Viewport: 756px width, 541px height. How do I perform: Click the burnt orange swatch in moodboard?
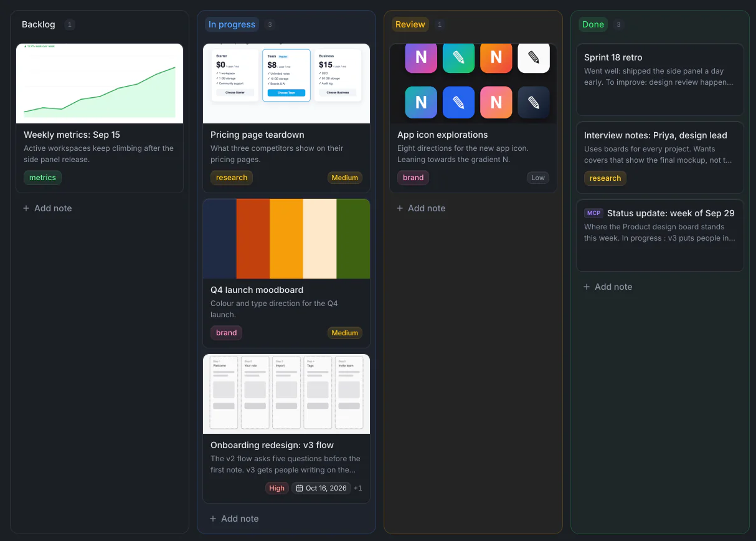(253, 239)
